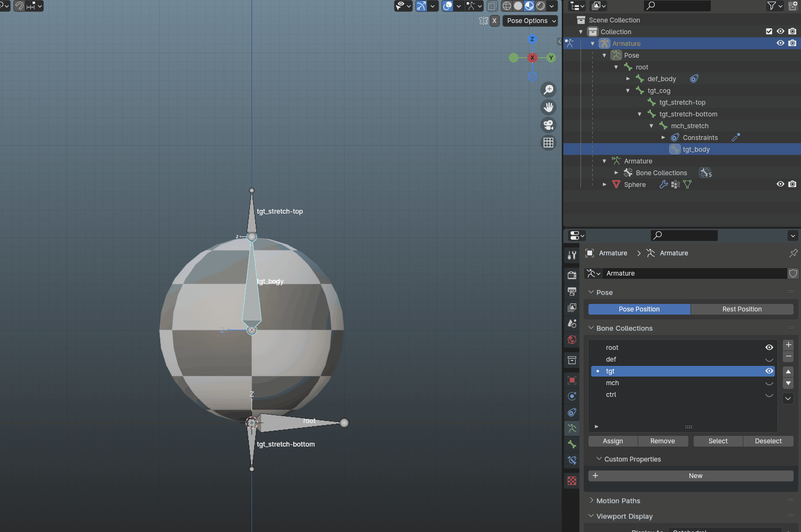The height and width of the screenshot is (532, 801).
Task: Click the viewport zoom magnifier icon
Action: tap(548, 90)
